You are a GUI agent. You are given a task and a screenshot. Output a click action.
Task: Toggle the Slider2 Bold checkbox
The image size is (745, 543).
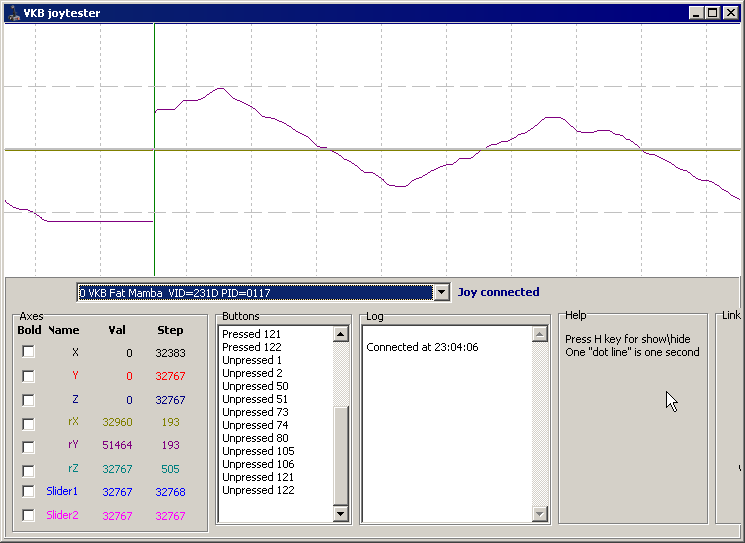pos(29,516)
